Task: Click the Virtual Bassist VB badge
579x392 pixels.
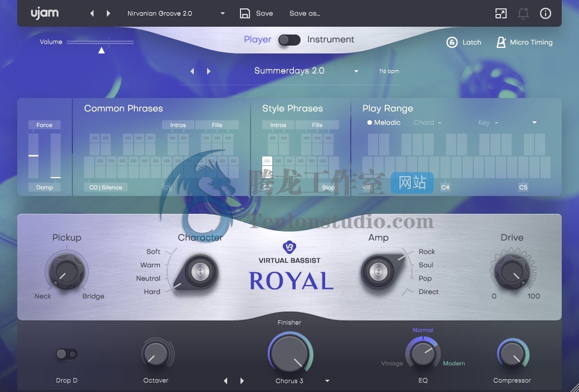Action: click(x=289, y=247)
